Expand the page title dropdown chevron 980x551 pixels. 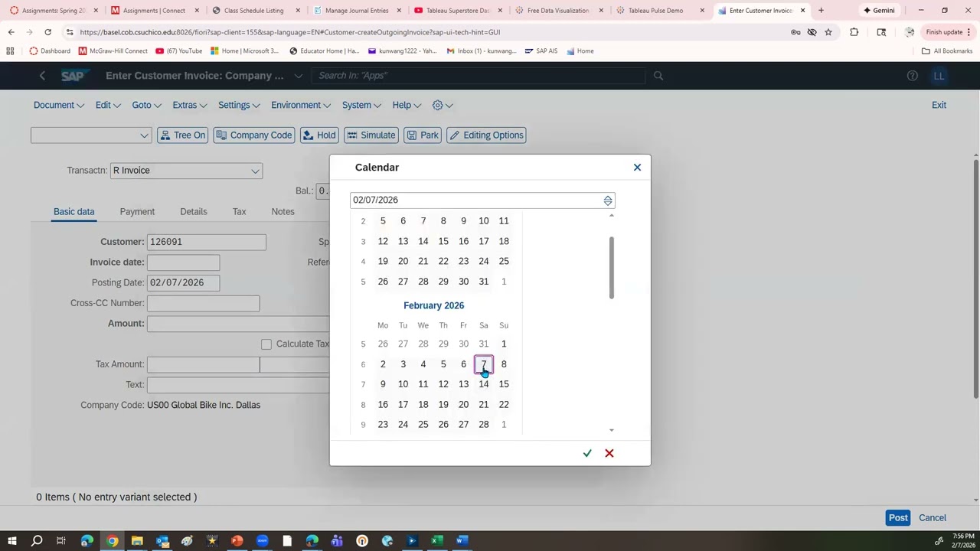tap(298, 76)
